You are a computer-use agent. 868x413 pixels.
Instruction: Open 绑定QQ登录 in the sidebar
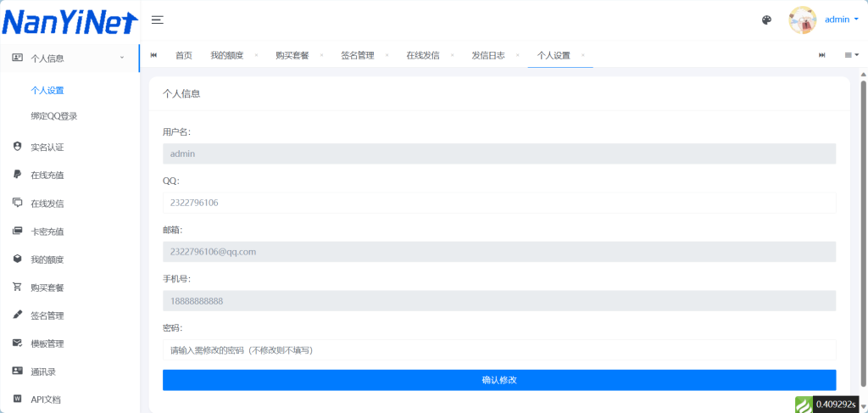pos(53,116)
